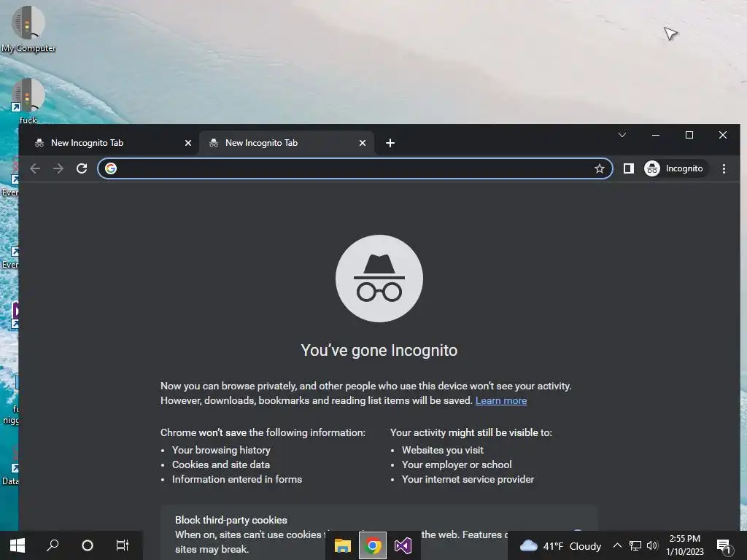Click the network tray icon

click(x=635, y=545)
